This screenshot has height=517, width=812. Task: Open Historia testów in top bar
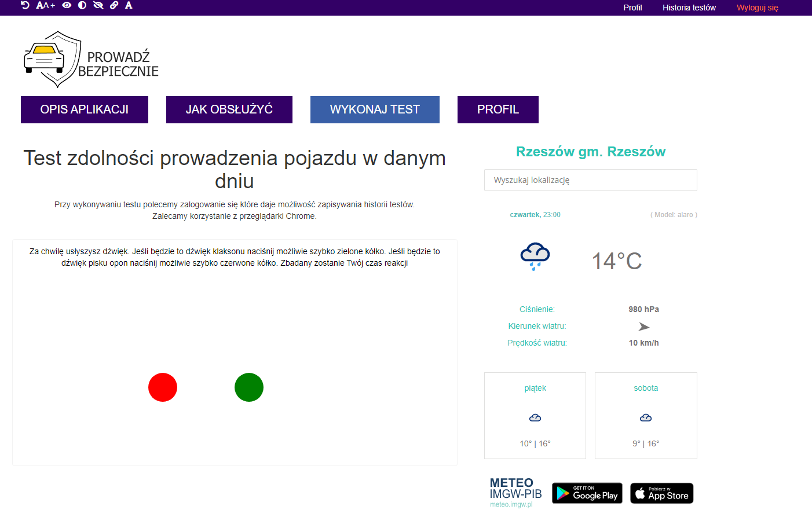tap(689, 8)
